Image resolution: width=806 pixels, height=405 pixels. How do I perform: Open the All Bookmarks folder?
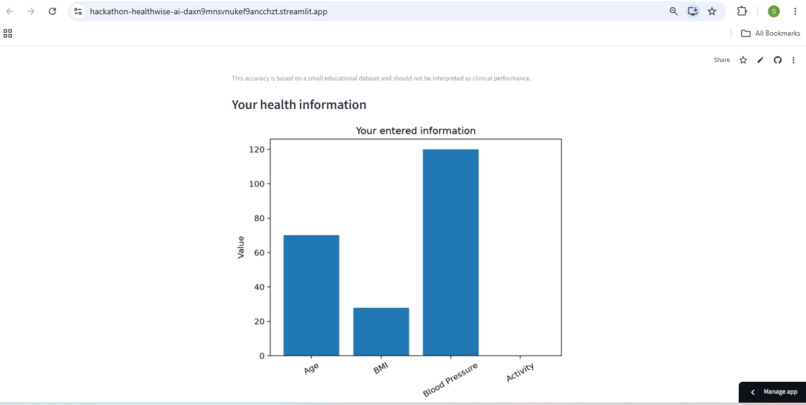point(770,33)
